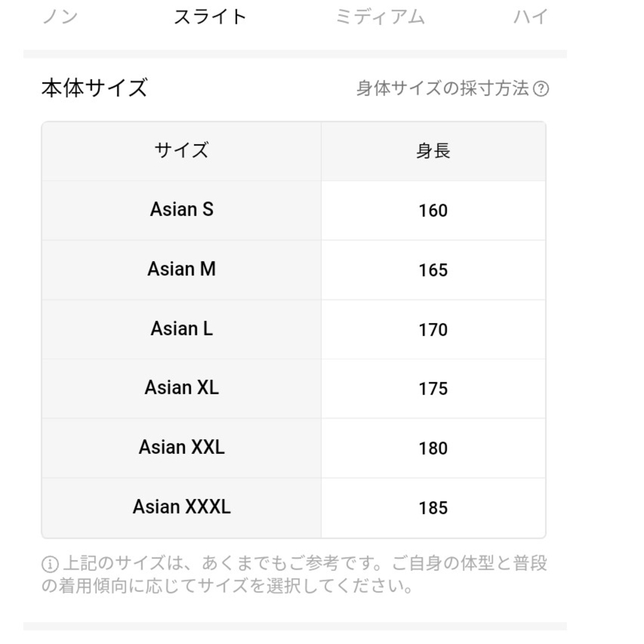Image resolution: width=644 pixels, height=644 pixels.
Task: Select the ハイ stretch option
Action: click(x=531, y=17)
